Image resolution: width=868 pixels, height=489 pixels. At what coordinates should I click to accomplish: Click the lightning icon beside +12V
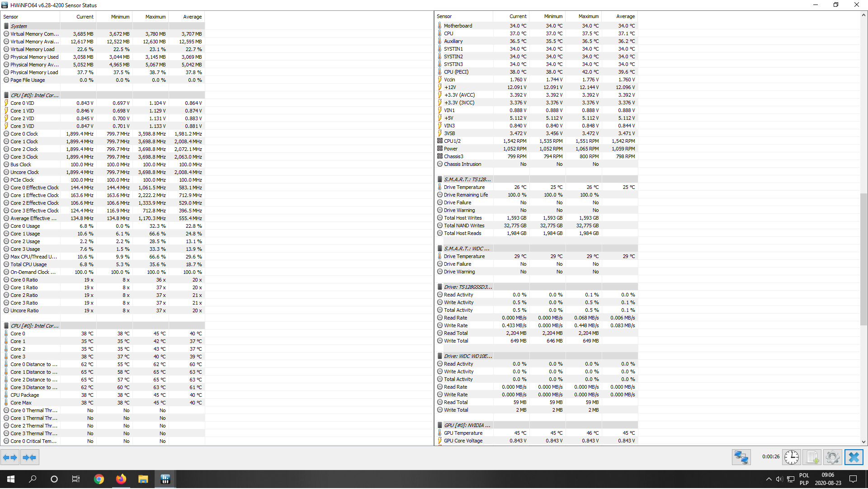tap(439, 87)
